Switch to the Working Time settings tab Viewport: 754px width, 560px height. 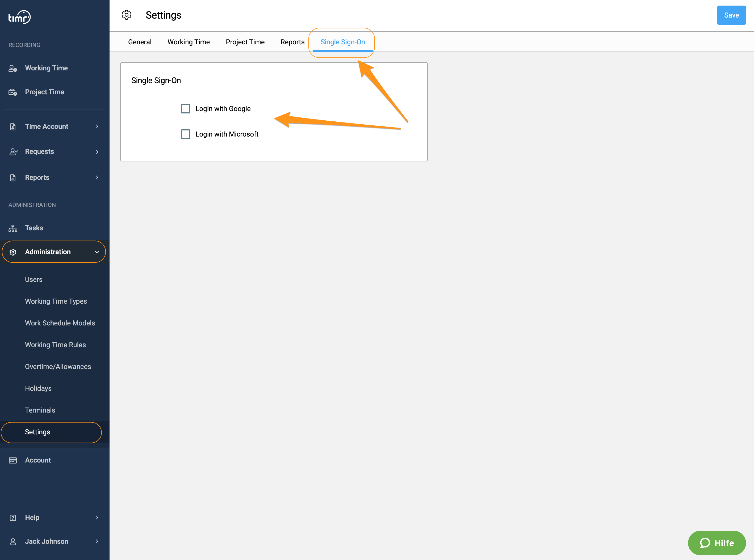[188, 42]
